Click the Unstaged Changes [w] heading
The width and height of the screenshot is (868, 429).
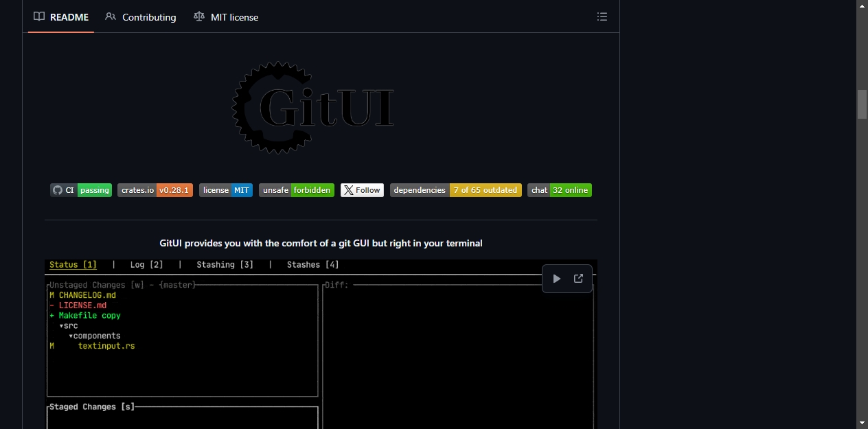(122, 285)
